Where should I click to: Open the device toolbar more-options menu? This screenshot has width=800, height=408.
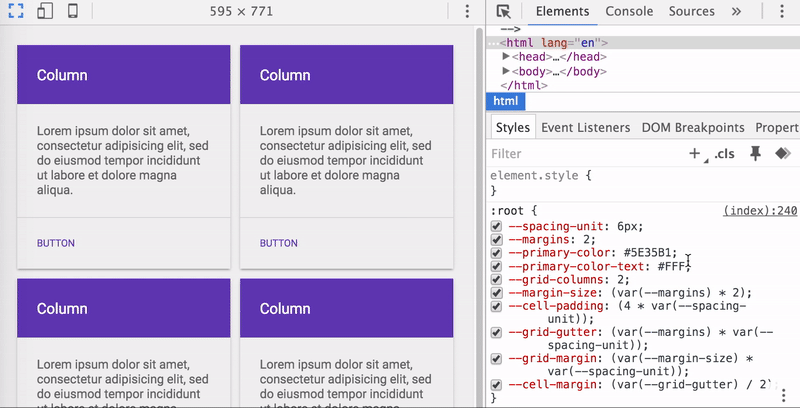[x=467, y=11]
